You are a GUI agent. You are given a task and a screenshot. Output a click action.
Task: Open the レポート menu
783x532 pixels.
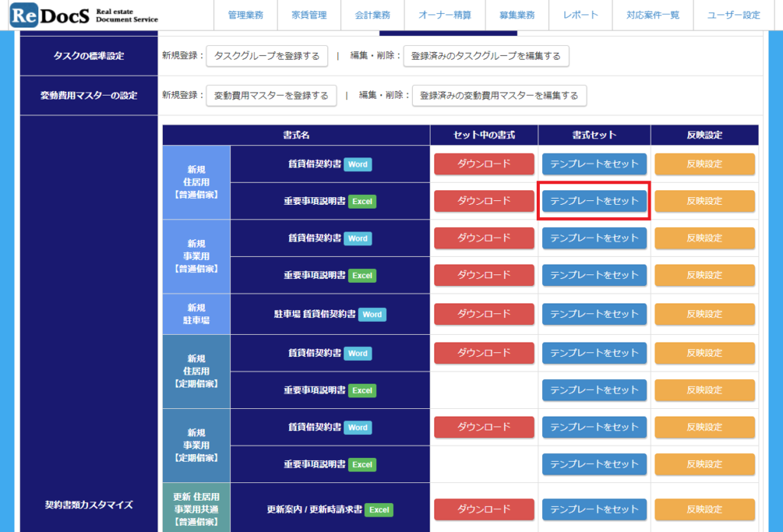580,15
